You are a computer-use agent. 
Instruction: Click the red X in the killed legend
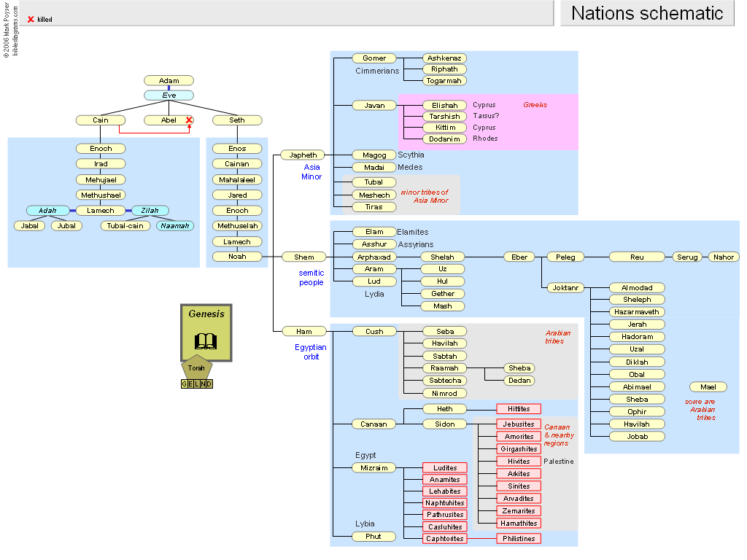click(x=31, y=19)
